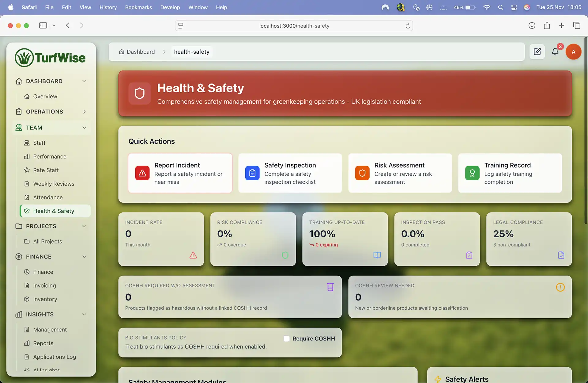Screen dimensions: 588x383
Task: Click the Rate Staff star icon
Action: [x=27, y=170]
